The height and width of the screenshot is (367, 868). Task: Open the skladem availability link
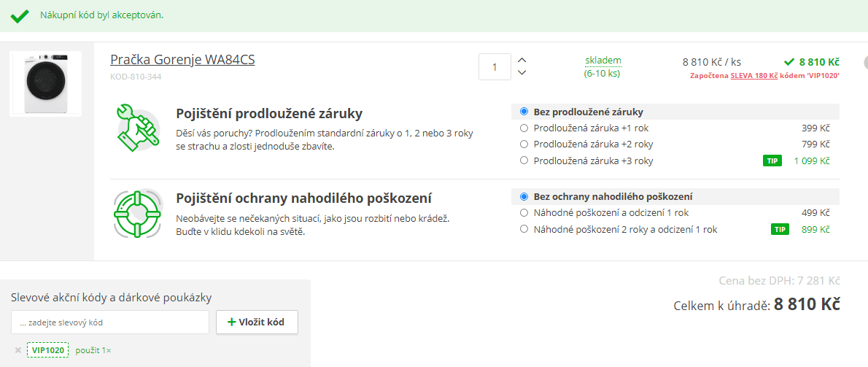pos(602,61)
